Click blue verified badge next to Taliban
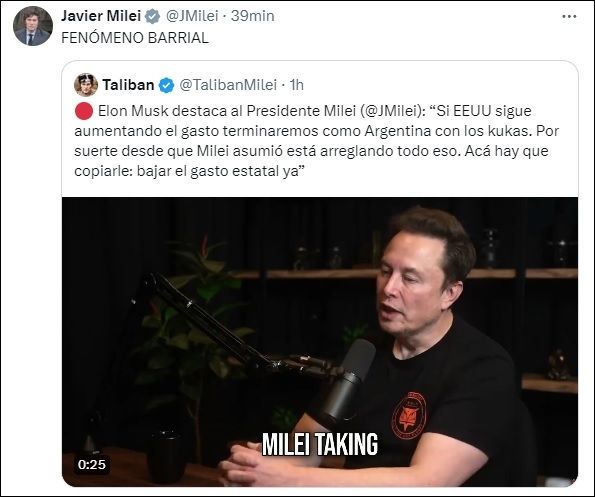Screen dimensions: 595x497 pyautogui.click(x=166, y=85)
